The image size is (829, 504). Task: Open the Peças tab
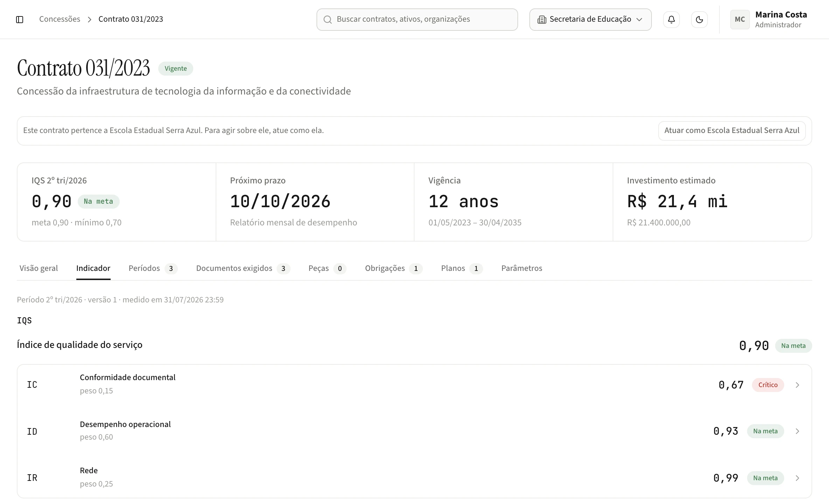pos(327,268)
